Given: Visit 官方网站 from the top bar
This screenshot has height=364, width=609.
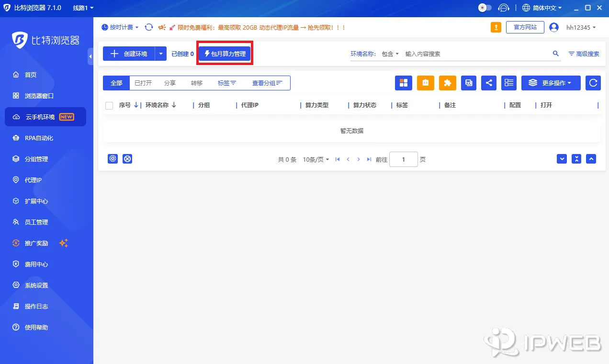Looking at the screenshot, I should (x=525, y=27).
